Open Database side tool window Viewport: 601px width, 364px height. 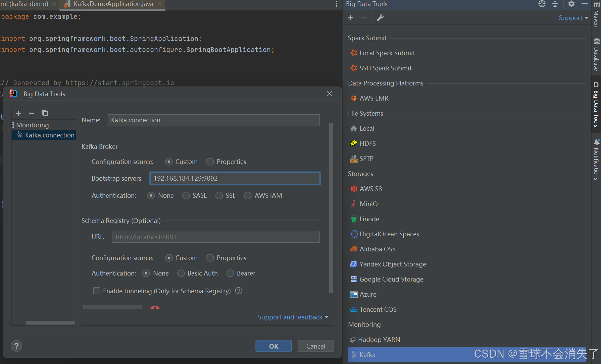click(x=596, y=55)
